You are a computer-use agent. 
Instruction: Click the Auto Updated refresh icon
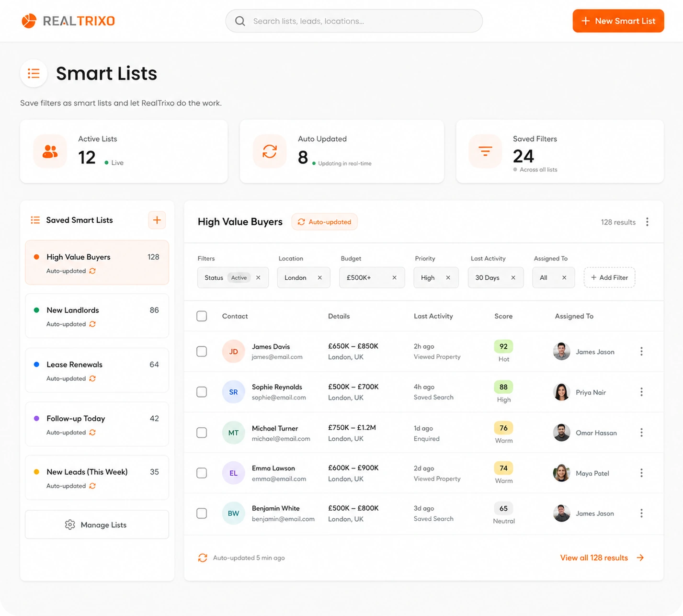(270, 151)
